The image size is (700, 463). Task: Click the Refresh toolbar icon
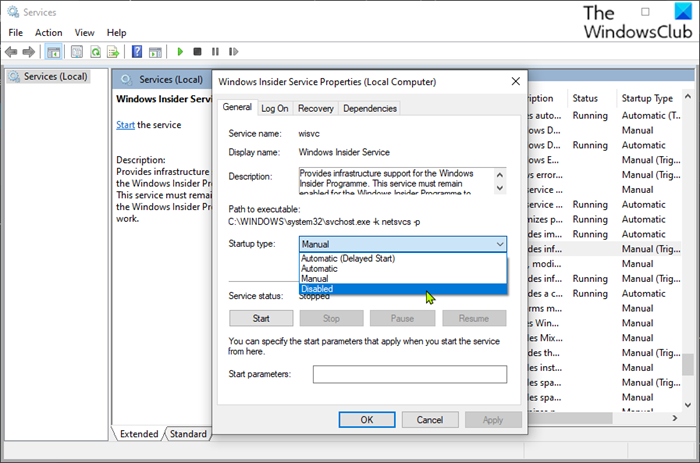95,52
